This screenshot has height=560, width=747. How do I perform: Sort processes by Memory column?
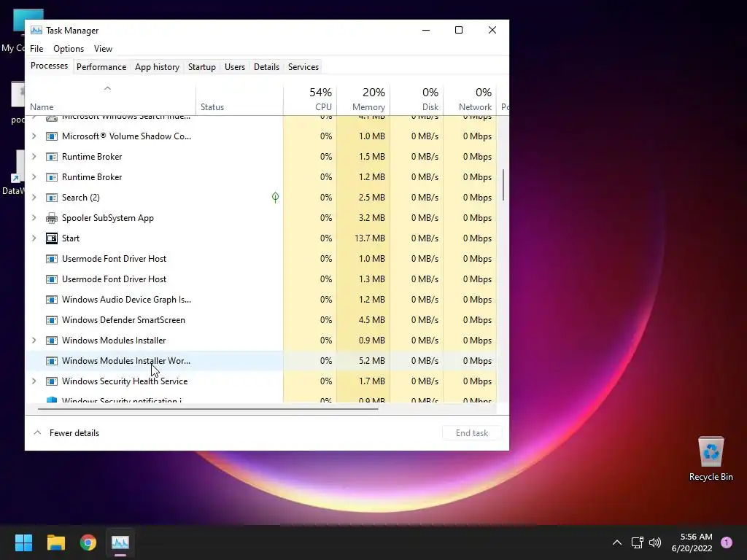(x=363, y=99)
